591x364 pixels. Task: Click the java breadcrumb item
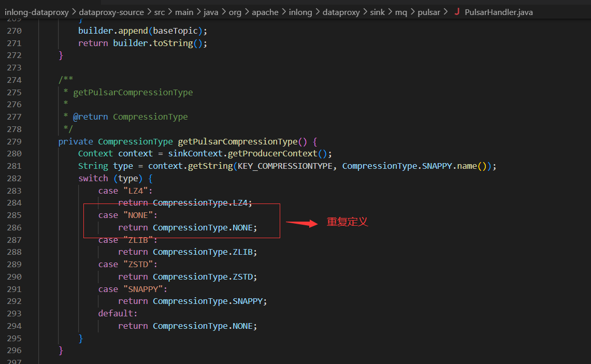(x=211, y=12)
